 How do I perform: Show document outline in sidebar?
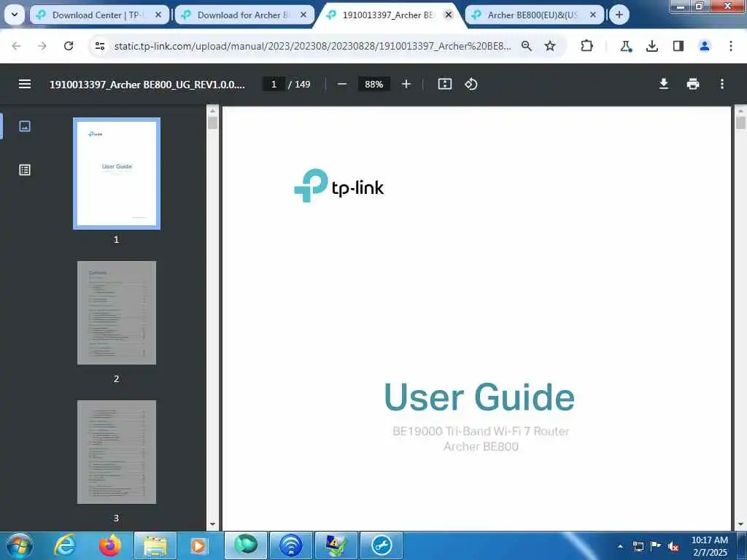25,170
